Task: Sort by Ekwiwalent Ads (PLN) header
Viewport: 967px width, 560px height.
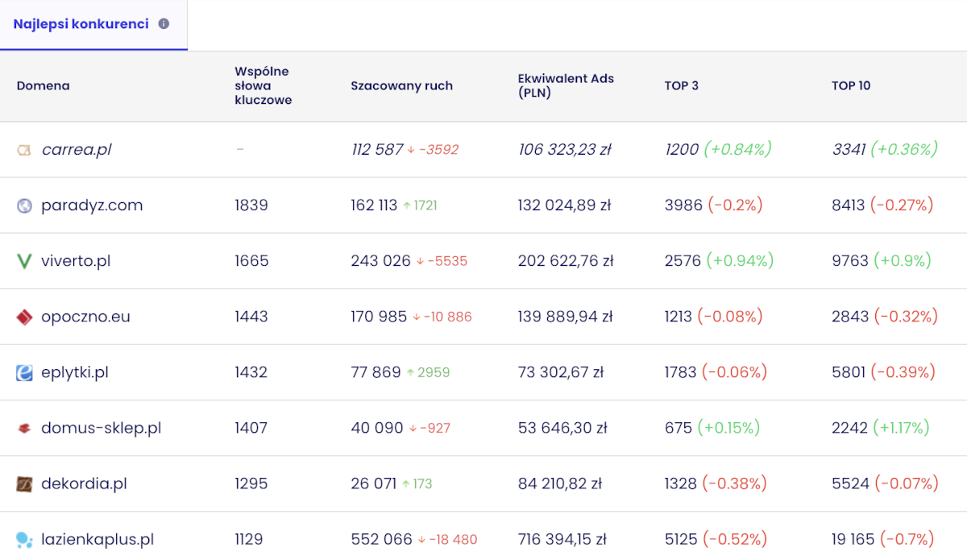Action: coord(566,85)
